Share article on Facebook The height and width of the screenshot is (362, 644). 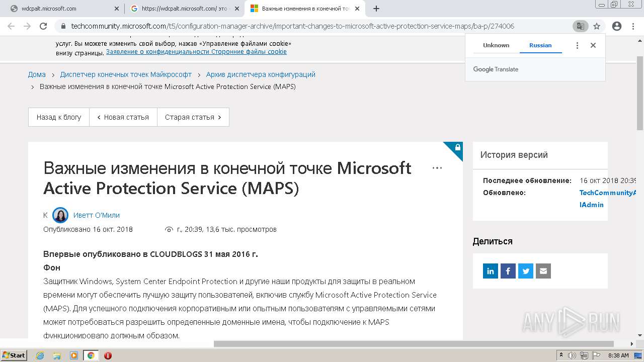(508, 271)
